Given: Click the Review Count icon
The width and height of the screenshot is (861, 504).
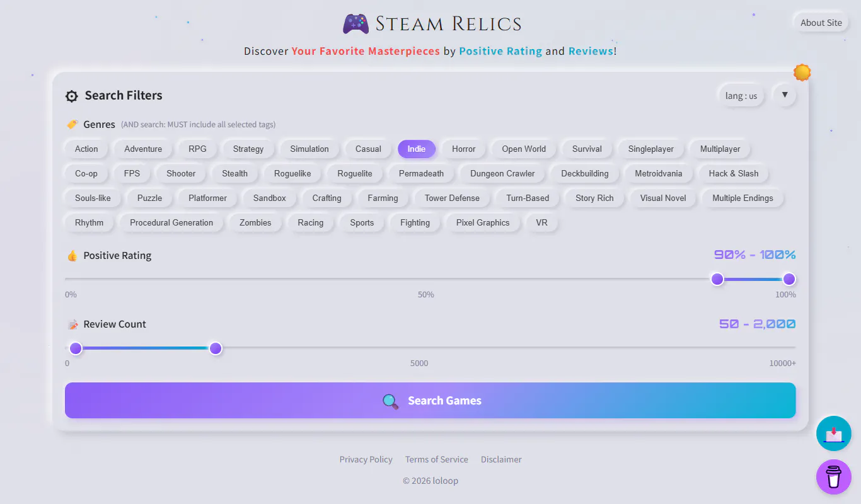Looking at the screenshot, I should [72, 324].
